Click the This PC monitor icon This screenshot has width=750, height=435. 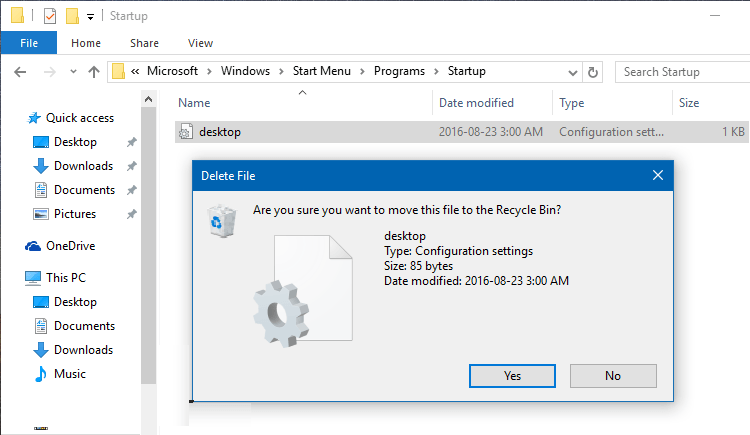coord(33,278)
